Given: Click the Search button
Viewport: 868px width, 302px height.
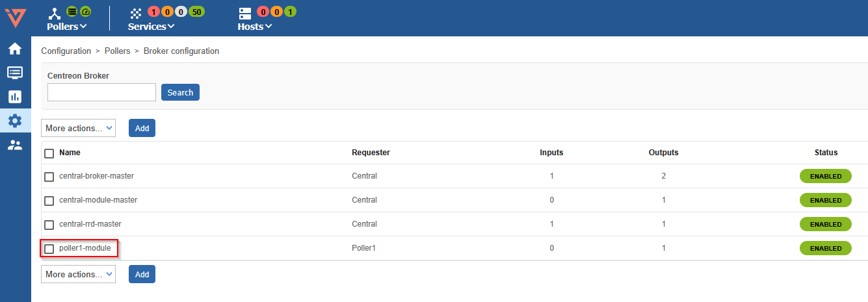Looking at the screenshot, I should [180, 92].
